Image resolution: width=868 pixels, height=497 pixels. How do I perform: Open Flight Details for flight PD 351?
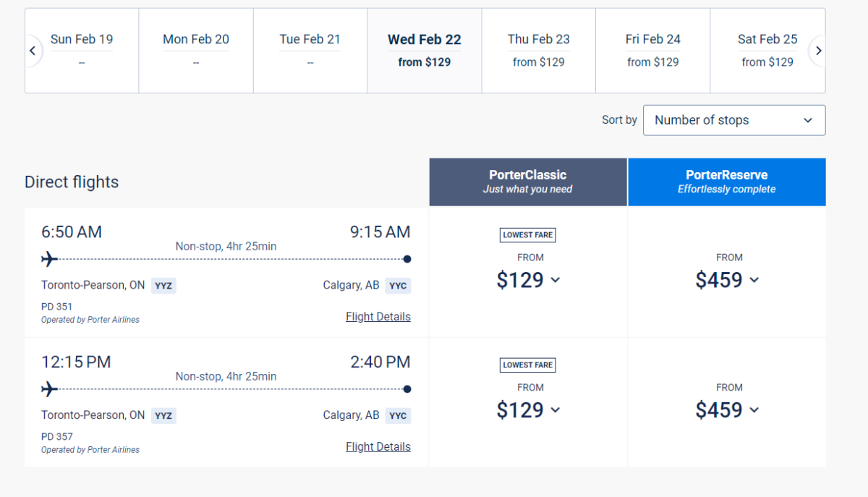(x=378, y=316)
